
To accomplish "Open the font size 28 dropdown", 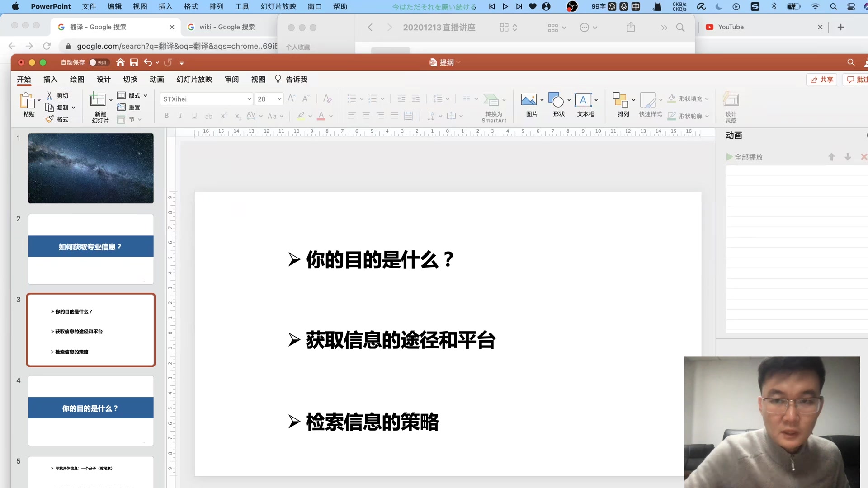I will pos(279,99).
